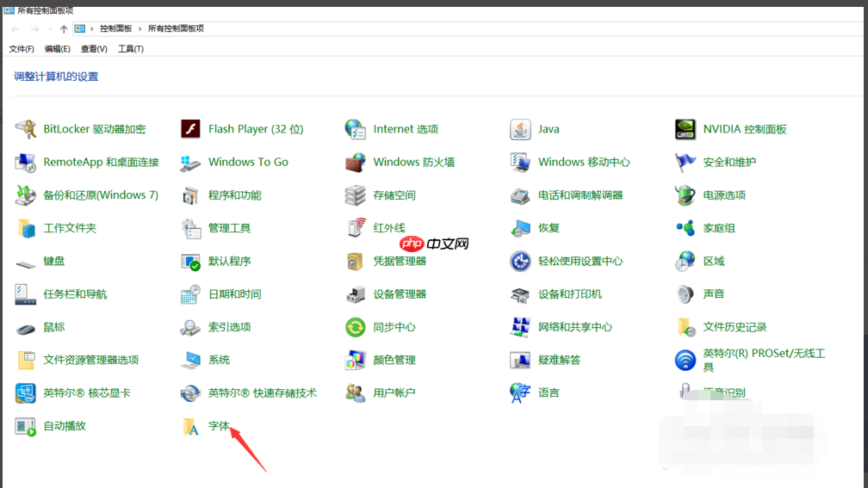Open the 恢复 recovery icon

tap(520, 228)
